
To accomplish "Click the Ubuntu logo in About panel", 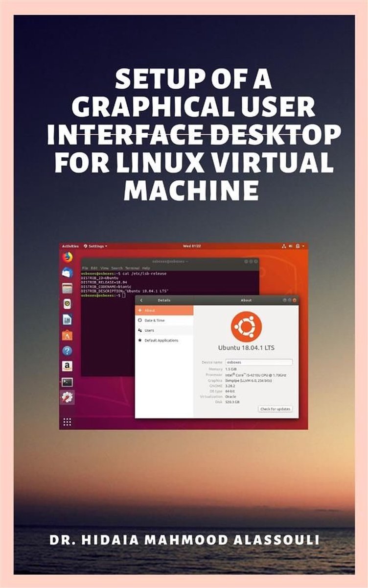I will point(246,327).
